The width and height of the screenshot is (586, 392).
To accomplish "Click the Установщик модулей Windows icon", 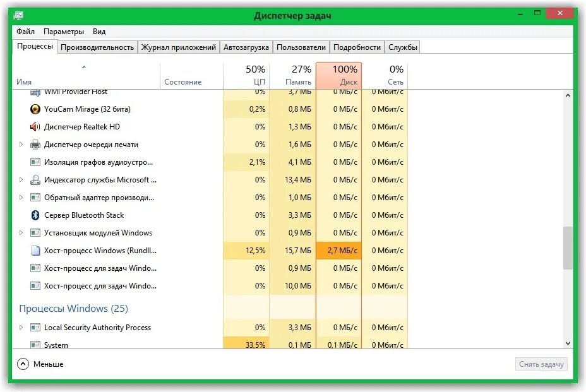I will pos(35,233).
